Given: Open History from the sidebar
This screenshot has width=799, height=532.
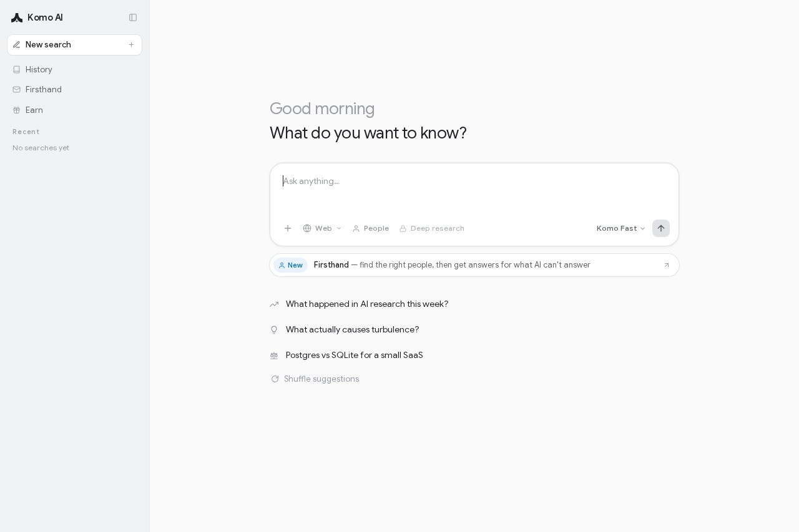Looking at the screenshot, I should tap(74, 70).
